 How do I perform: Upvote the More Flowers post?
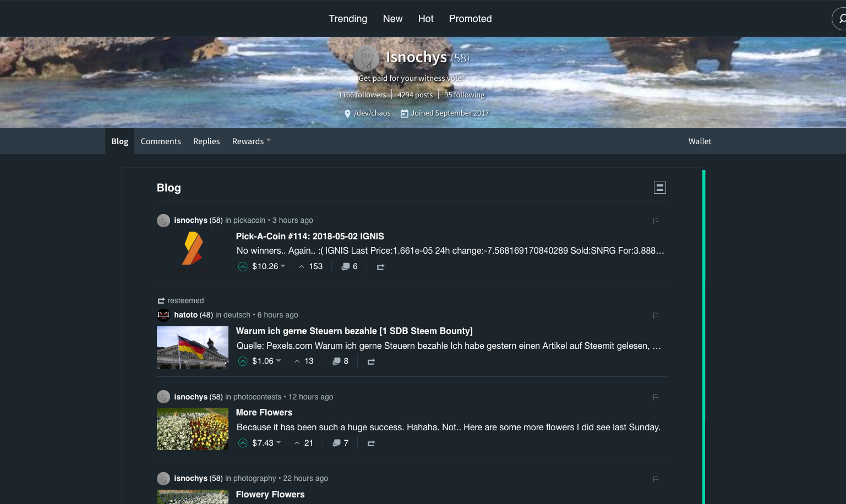(243, 443)
